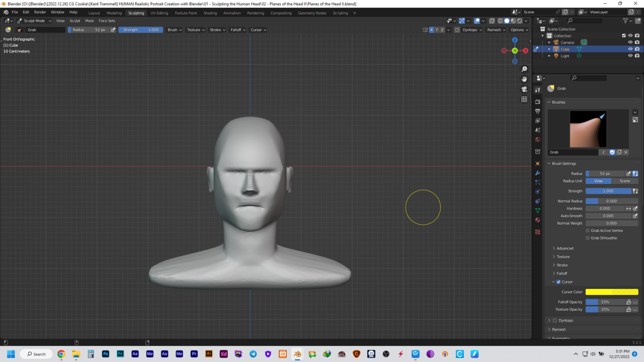This screenshot has width=644, height=362.
Task: Open the Object Data properties tab
Action: [x=538, y=211]
